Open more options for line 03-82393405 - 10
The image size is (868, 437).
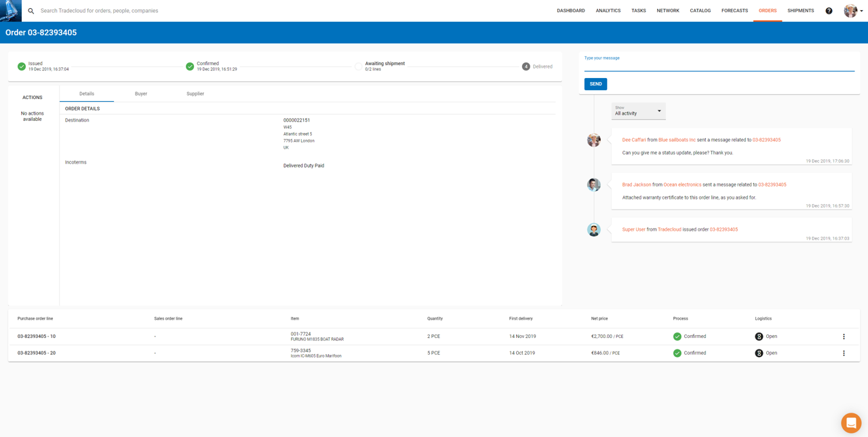tap(844, 337)
